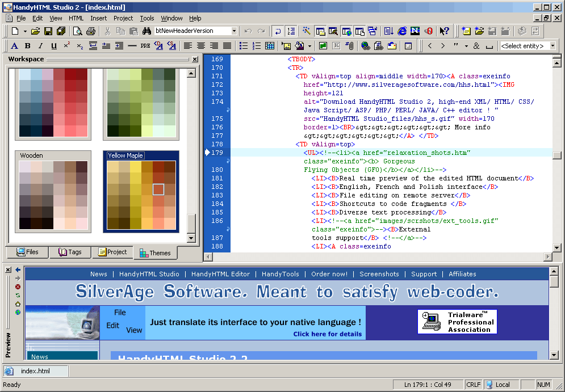Click Affiliates link in preview
The width and height of the screenshot is (565, 392).
click(462, 274)
